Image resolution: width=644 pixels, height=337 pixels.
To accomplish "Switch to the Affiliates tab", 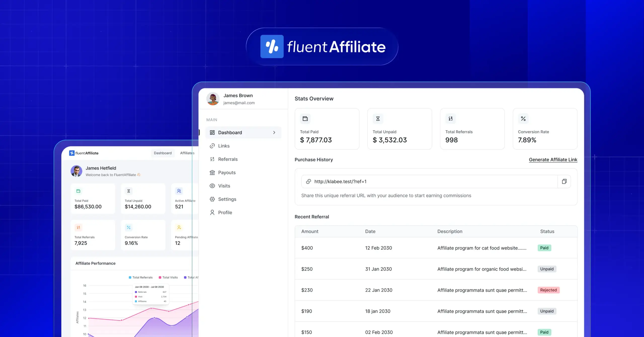I will click(x=187, y=153).
